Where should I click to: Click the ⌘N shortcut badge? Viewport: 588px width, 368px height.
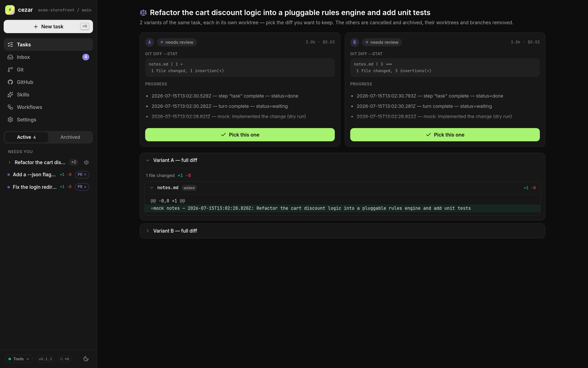point(85,26)
